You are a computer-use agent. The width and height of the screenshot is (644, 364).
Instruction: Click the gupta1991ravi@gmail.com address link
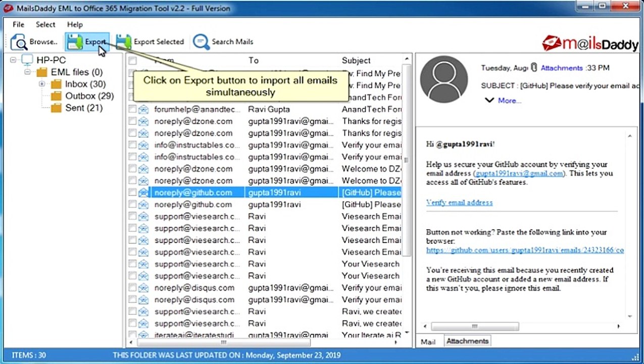coord(519,173)
